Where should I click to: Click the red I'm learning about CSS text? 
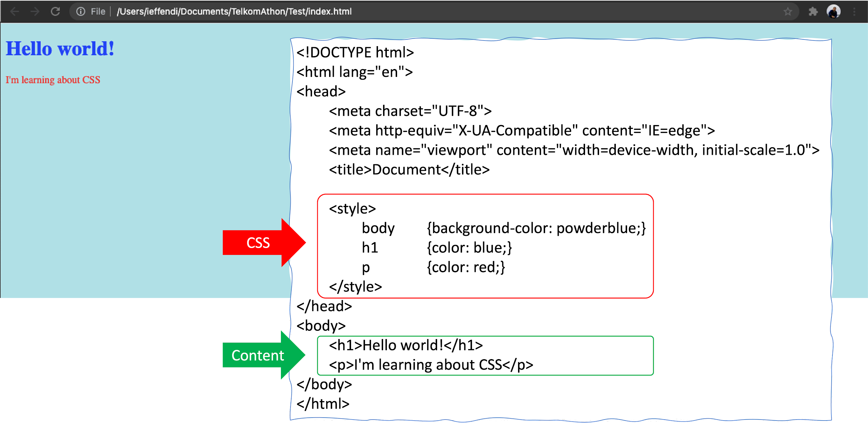53,80
